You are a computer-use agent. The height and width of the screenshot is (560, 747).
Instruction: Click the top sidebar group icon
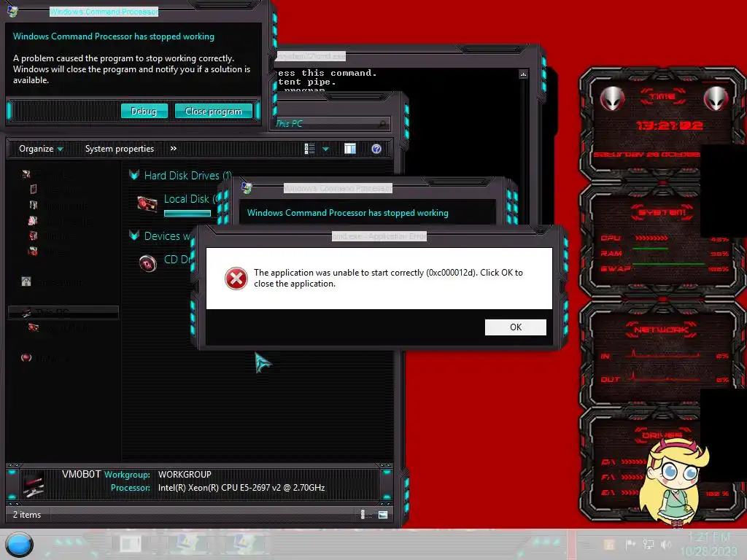(26, 174)
